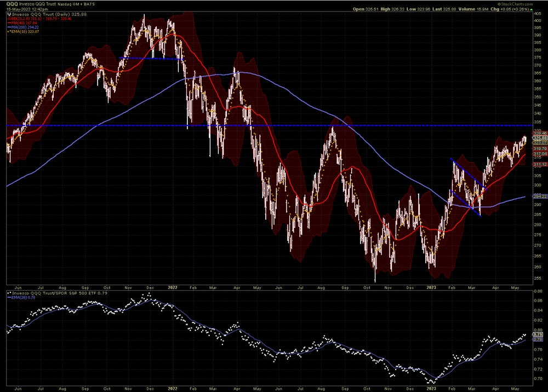Click the 365 label on the price axis
The image size is (548, 392).
click(x=538, y=73)
